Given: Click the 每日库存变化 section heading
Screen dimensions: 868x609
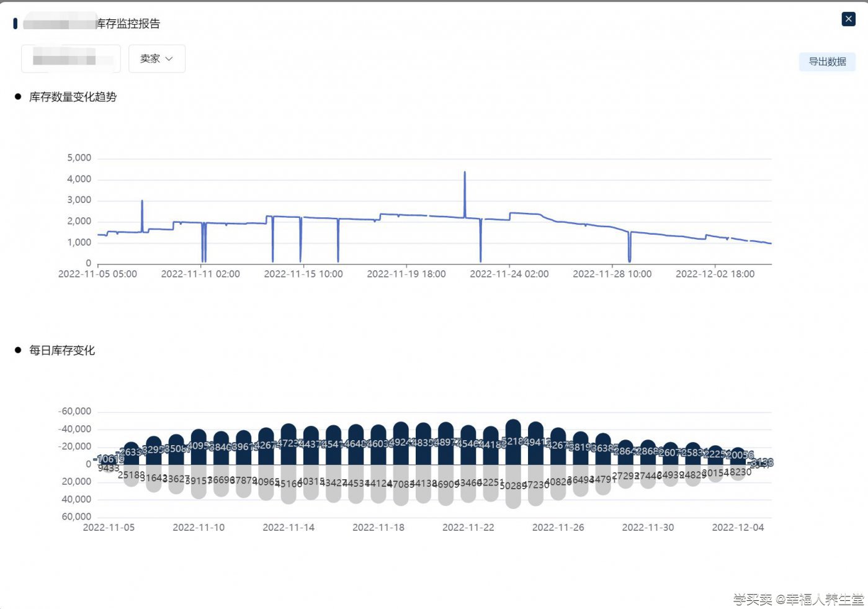Looking at the screenshot, I should pos(62,350).
